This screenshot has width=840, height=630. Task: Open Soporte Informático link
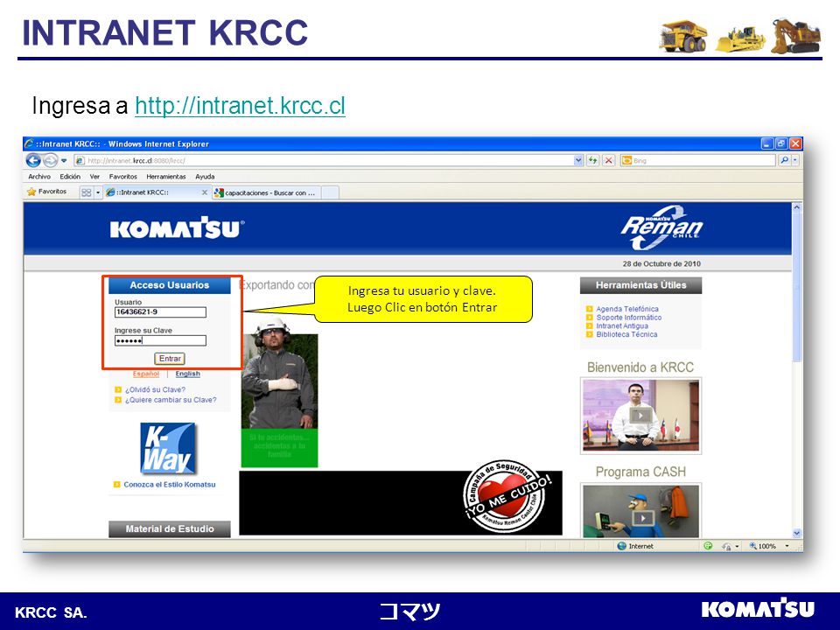coord(629,318)
